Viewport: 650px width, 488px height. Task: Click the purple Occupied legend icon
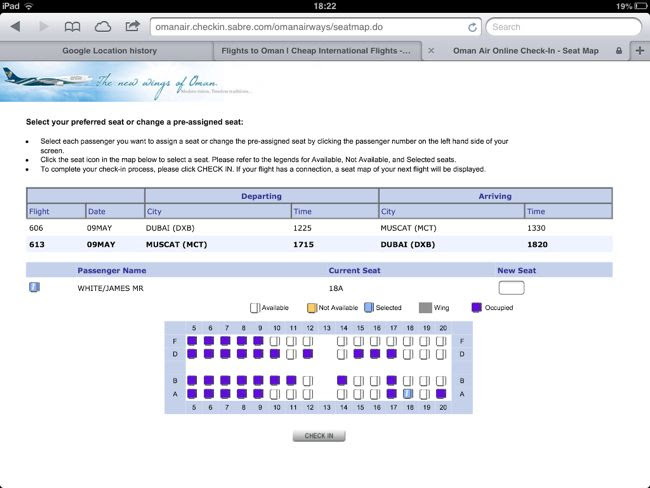click(x=477, y=308)
